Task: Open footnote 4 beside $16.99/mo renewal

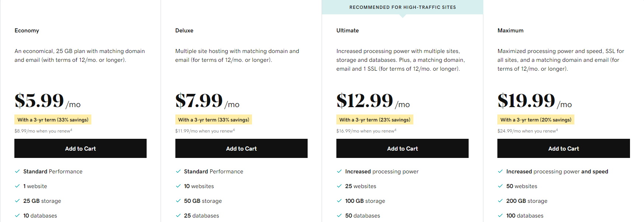Action: pos(396,130)
